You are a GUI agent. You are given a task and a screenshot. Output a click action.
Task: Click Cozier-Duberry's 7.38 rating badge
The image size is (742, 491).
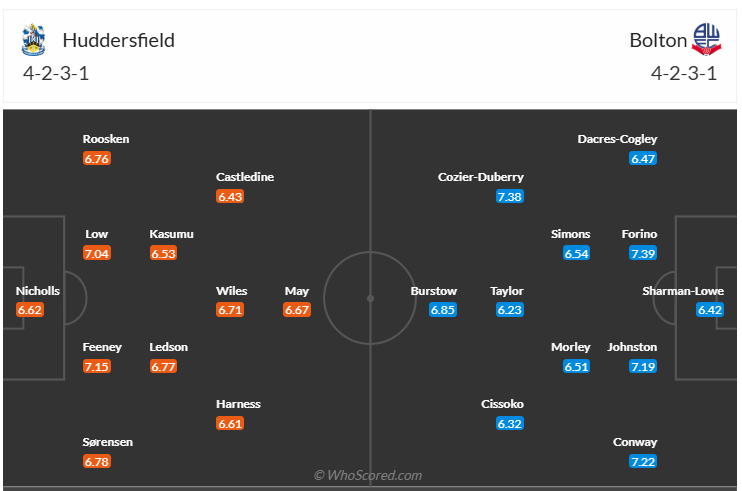[509, 196]
